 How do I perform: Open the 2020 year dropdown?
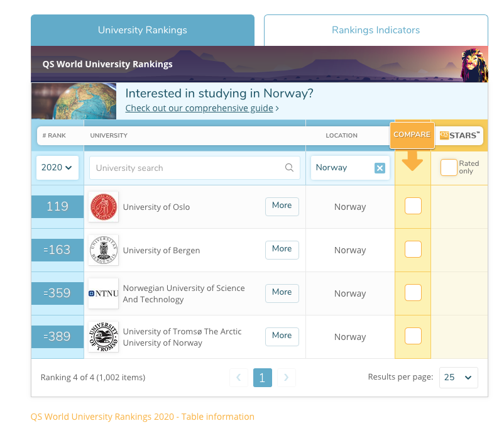coord(57,167)
